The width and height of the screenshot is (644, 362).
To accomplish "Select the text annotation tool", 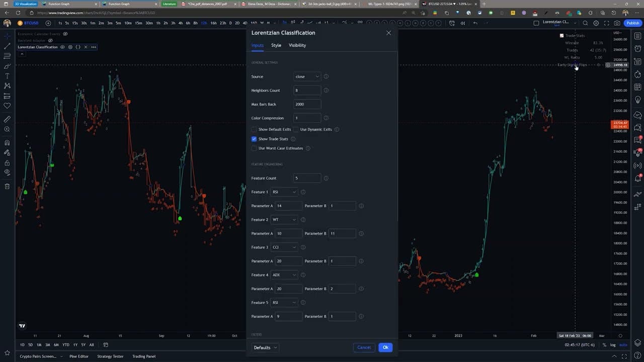I will 7,76.
